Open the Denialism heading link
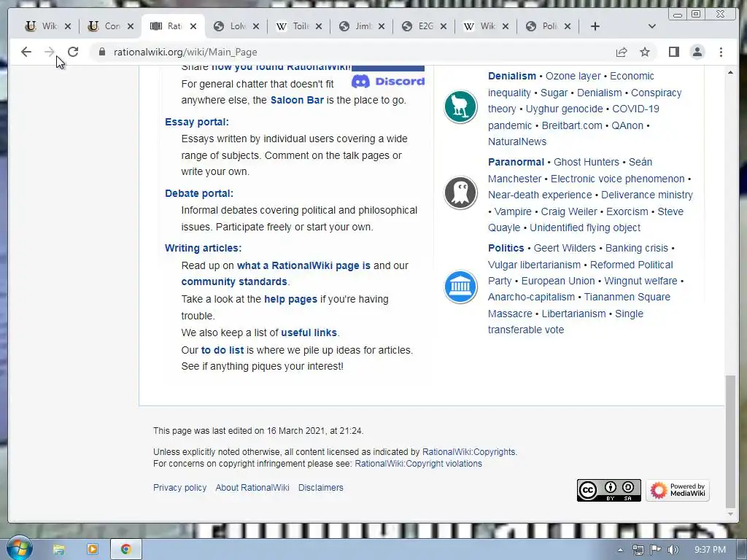This screenshot has width=747, height=560. [512, 76]
